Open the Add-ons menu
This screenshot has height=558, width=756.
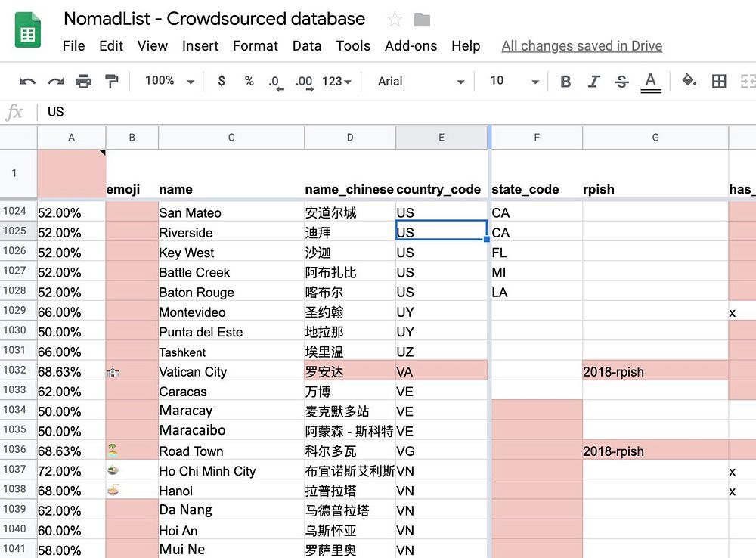pos(411,46)
